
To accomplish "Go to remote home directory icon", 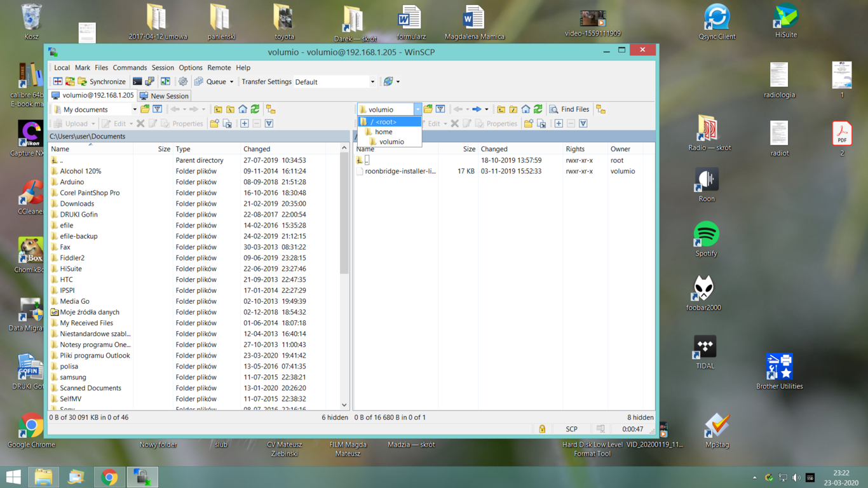I will click(526, 109).
